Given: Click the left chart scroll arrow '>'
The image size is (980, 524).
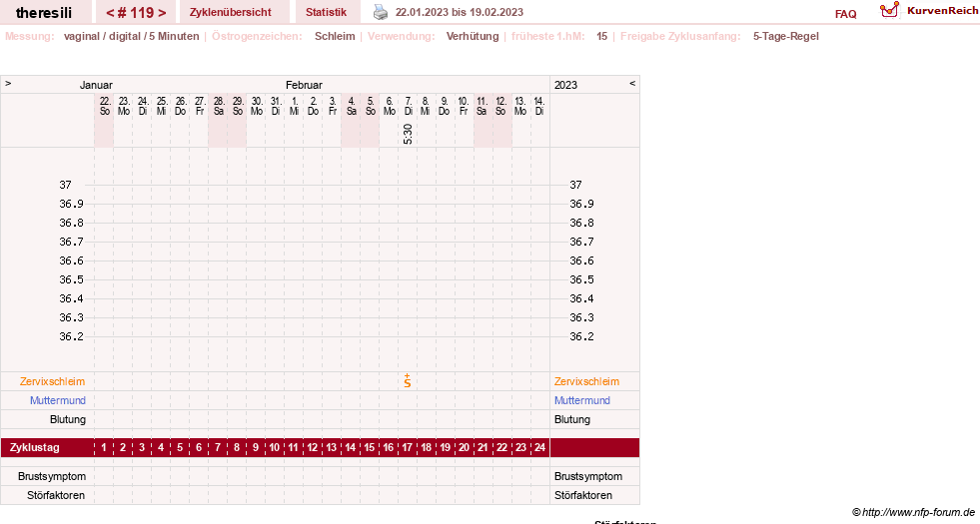Looking at the screenshot, I should point(8,83).
